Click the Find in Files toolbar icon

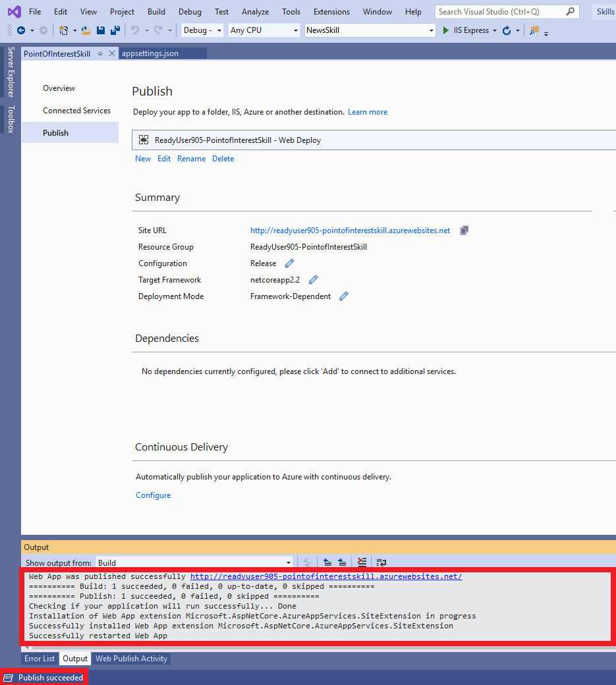click(534, 30)
